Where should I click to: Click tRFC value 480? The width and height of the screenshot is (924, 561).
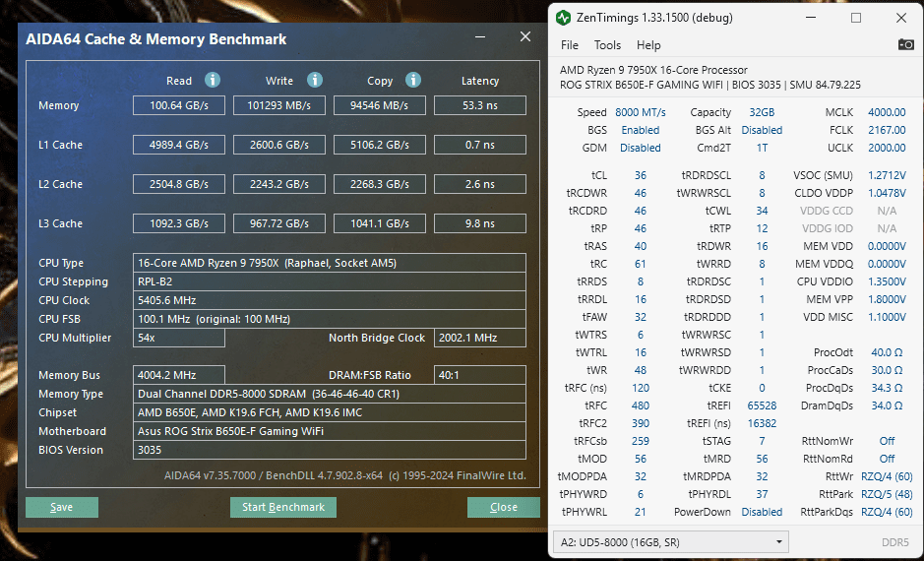tap(641, 405)
